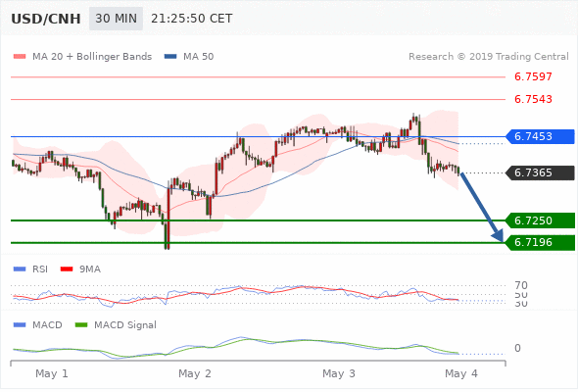The image size is (578, 392).
Task: Click the 9MA red legend swatch
Action: point(67,269)
